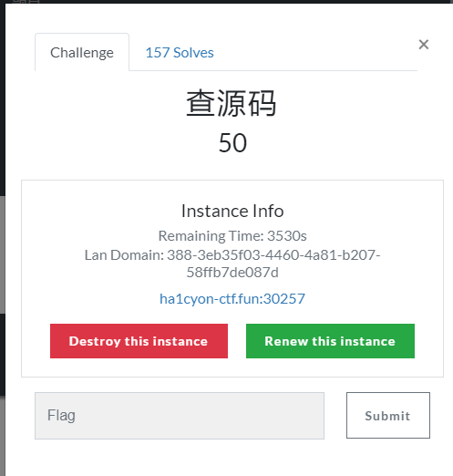Switch to the Challenge tab
The width and height of the screenshot is (453, 476).
click(82, 52)
